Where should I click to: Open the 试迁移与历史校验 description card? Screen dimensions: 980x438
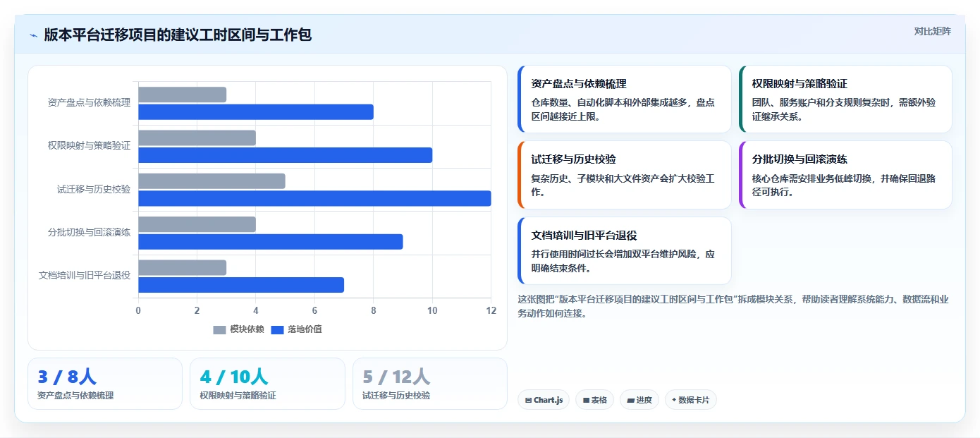click(625, 175)
